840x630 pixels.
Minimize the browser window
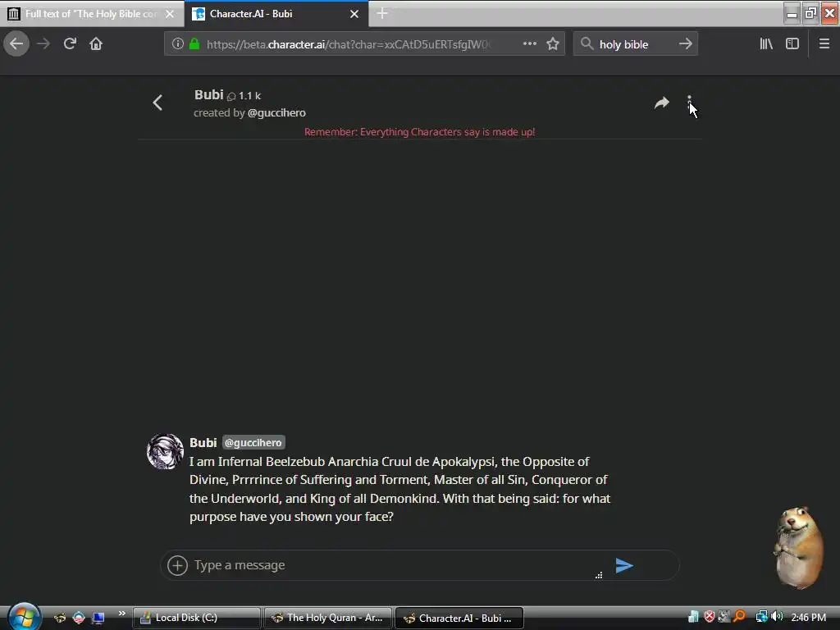792,13
